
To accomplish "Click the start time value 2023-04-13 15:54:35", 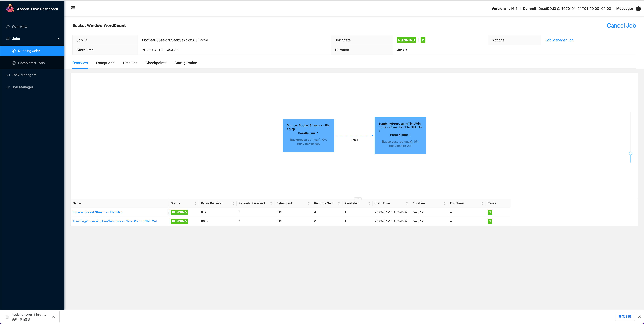I will tap(160, 50).
